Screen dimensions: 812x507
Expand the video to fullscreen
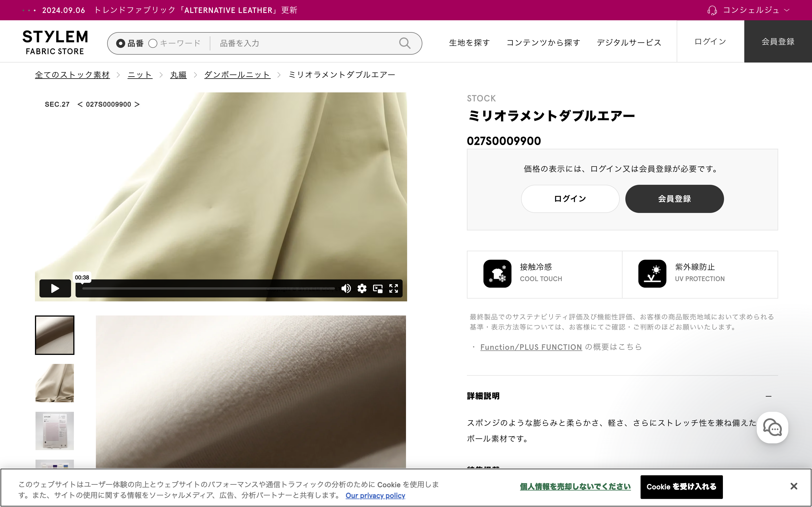pyautogui.click(x=393, y=288)
